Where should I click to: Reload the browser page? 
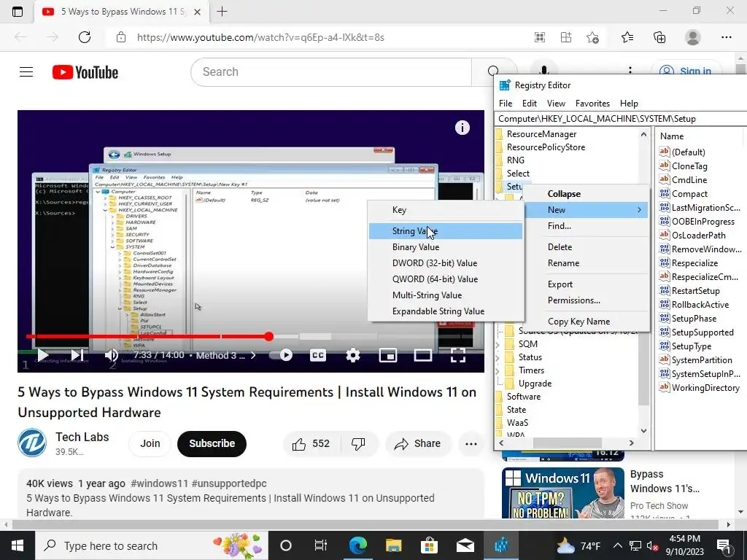pyautogui.click(x=85, y=37)
